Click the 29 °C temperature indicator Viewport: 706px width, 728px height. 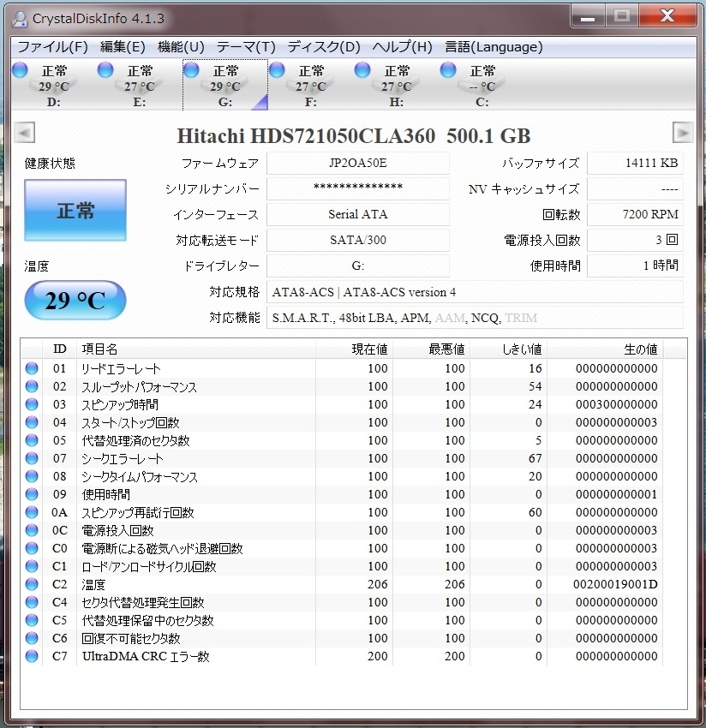tap(75, 301)
